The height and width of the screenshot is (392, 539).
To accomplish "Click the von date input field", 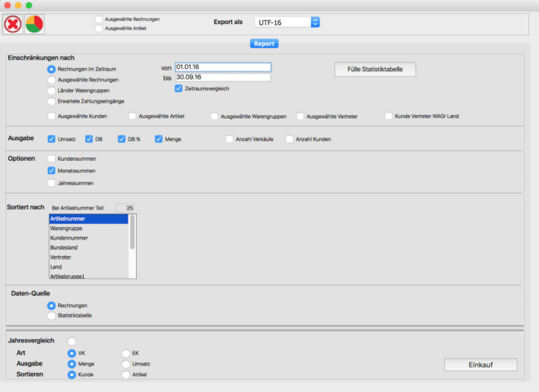I will pyautogui.click(x=222, y=67).
